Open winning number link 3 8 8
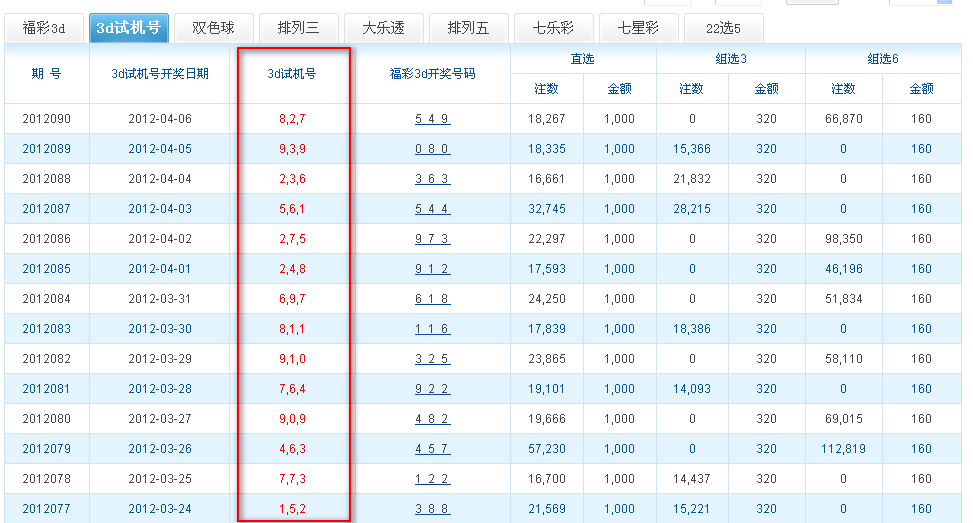The image size is (973, 523). click(x=433, y=509)
